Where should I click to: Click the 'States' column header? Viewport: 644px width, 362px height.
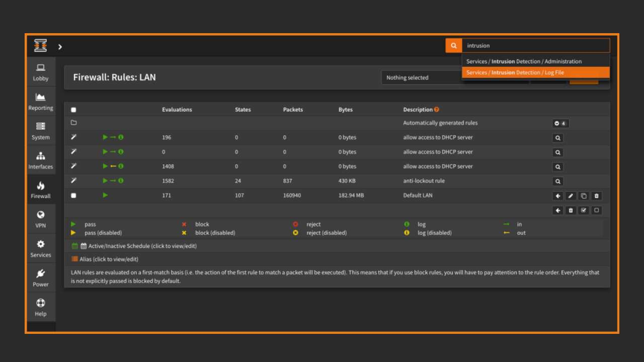pyautogui.click(x=243, y=109)
